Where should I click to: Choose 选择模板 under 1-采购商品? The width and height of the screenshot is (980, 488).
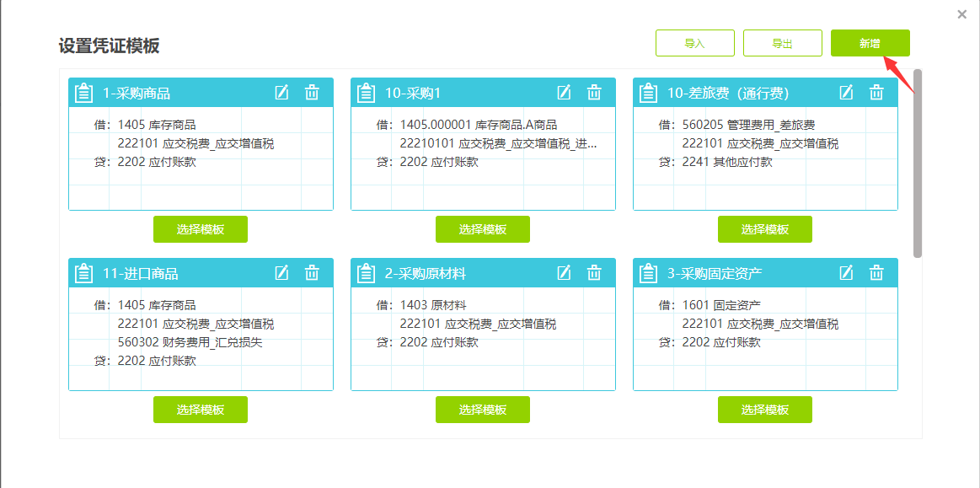[201, 229]
